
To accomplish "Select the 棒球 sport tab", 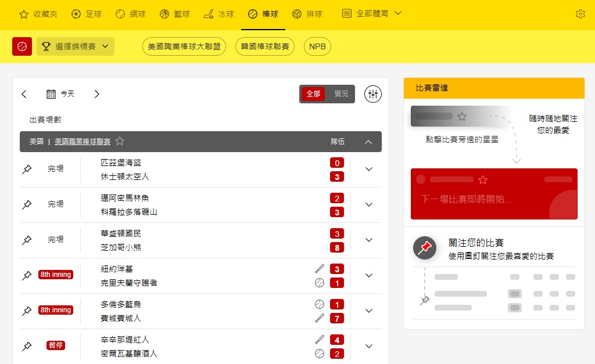I will (263, 14).
